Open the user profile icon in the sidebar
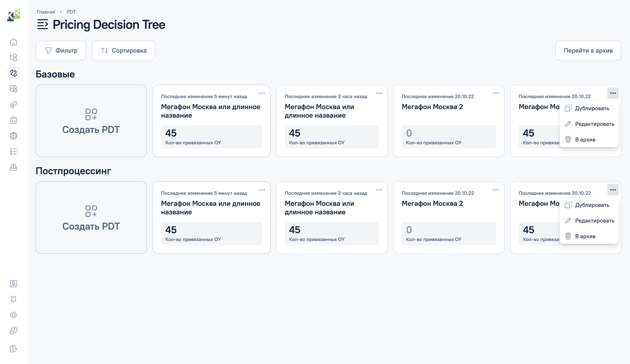Screen dimensions: 630x364 coord(14,284)
